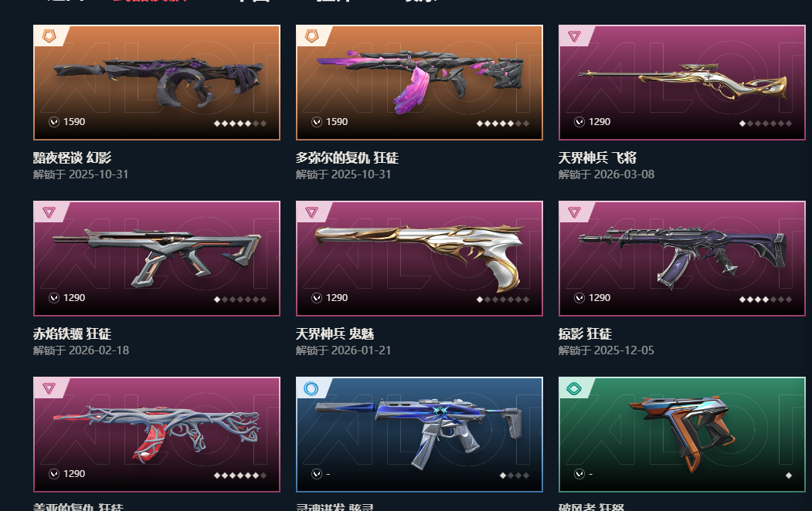This screenshot has width=812, height=511.
Task: Click green tier icon on 破风者 pistol card
Action: click(x=574, y=388)
